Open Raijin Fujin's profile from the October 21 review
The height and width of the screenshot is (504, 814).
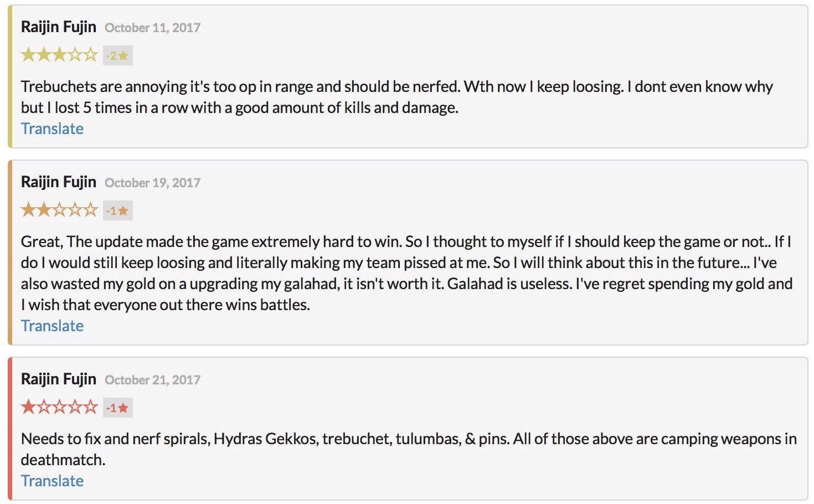point(59,379)
